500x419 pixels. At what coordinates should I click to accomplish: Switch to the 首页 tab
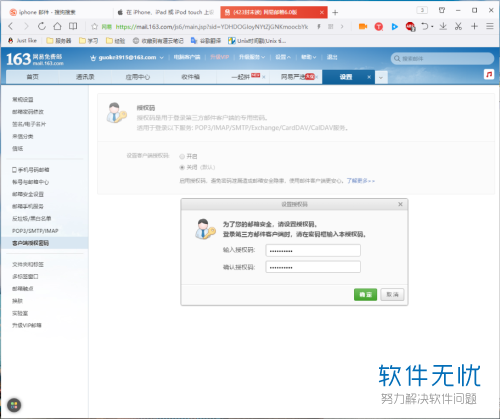pos(33,77)
